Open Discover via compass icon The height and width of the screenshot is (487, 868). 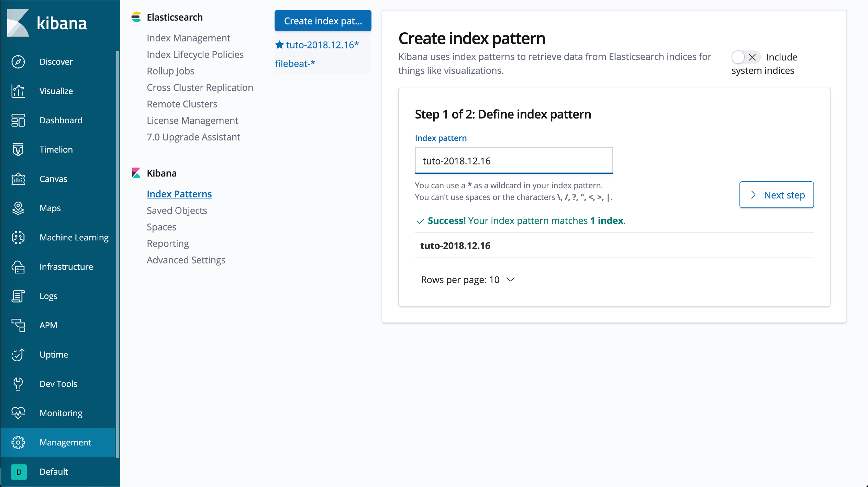(18, 62)
